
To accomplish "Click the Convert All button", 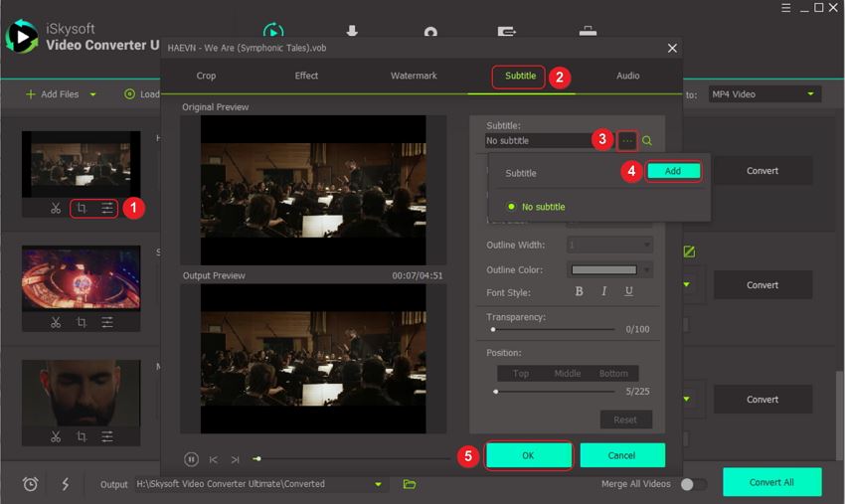I will coord(771,482).
